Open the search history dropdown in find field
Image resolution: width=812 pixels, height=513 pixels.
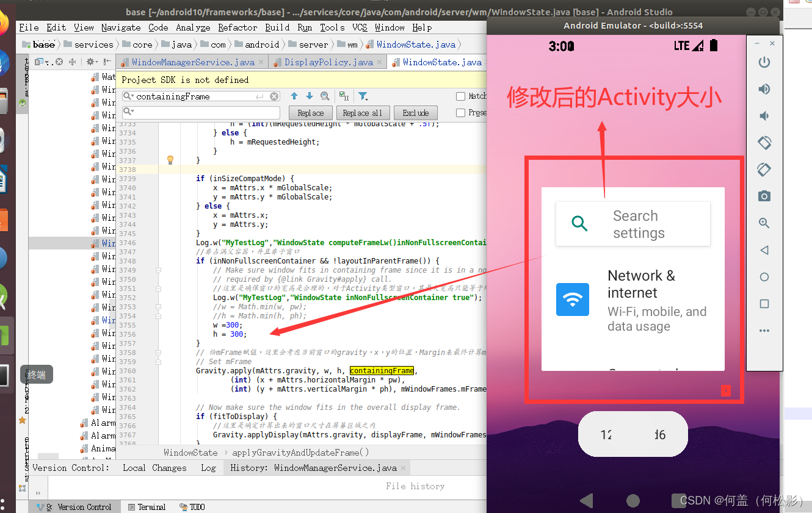coord(129,96)
